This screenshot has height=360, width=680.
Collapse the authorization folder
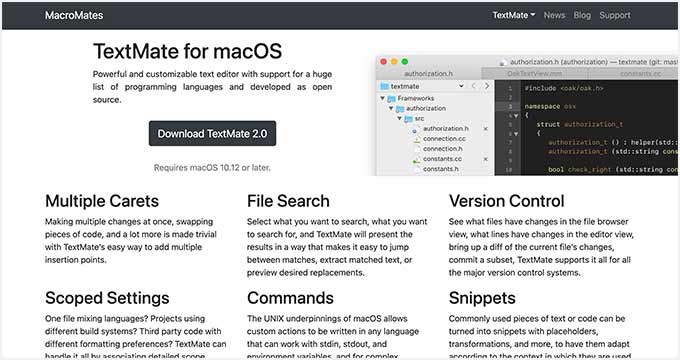point(391,108)
